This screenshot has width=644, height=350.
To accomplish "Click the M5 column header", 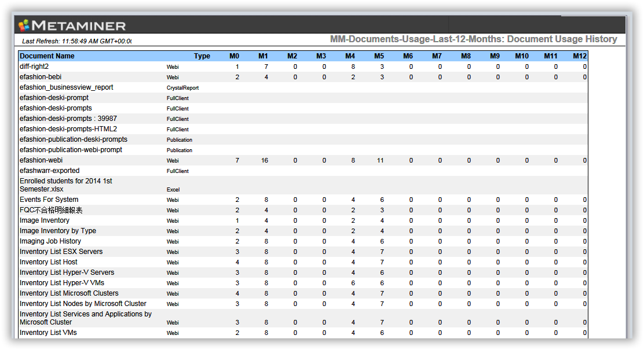I will click(379, 56).
